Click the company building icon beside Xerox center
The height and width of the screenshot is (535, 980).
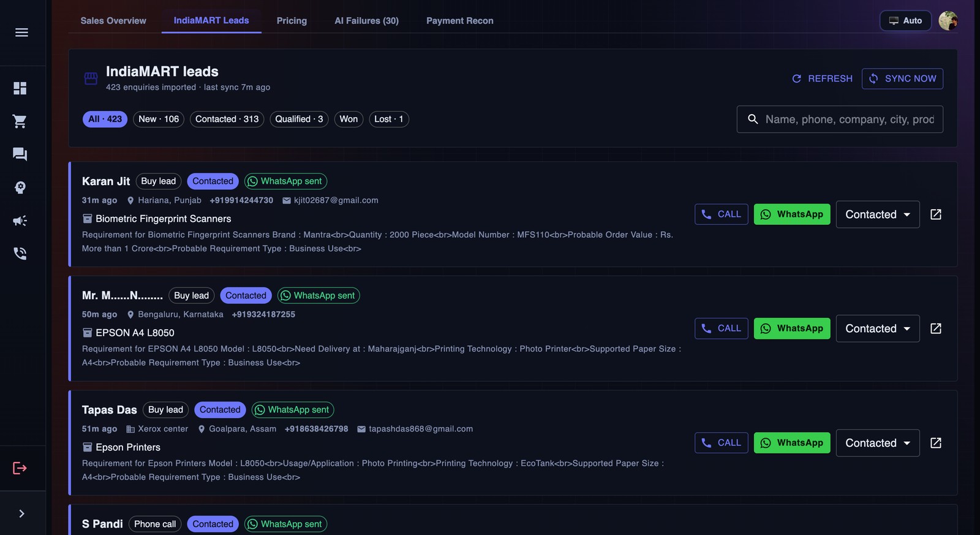(130, 429)
